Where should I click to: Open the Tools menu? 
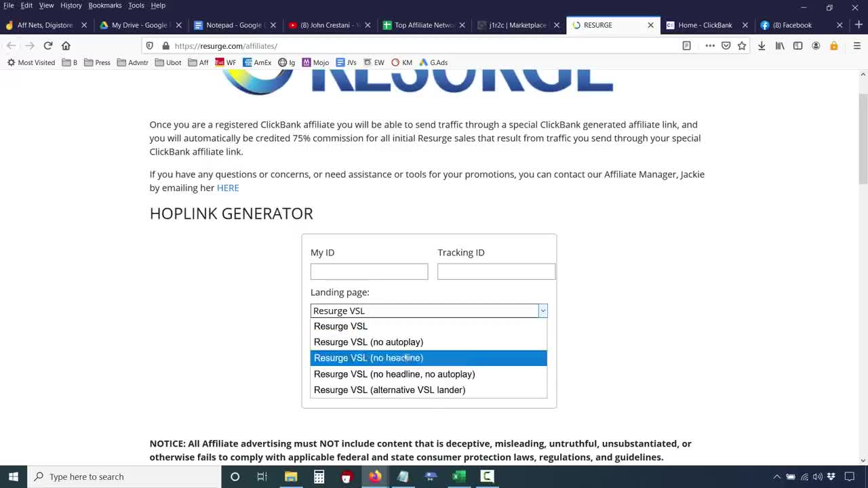[136, 5]
